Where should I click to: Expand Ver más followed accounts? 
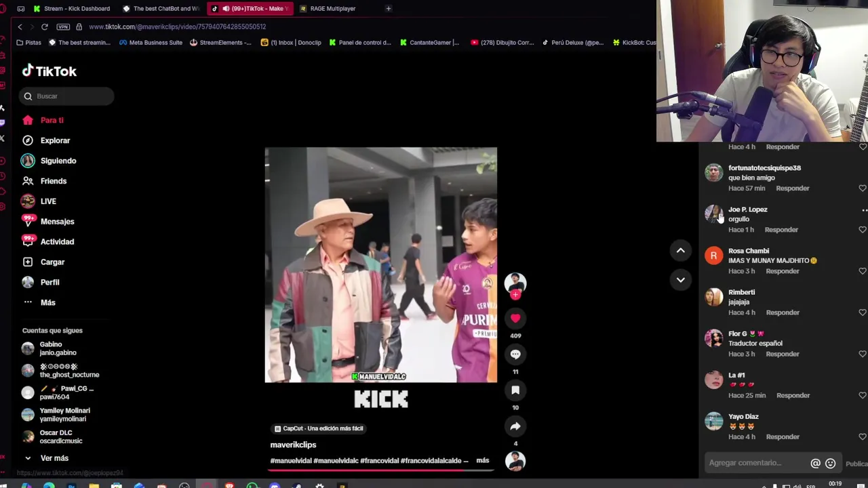click(x=46, y=458)
